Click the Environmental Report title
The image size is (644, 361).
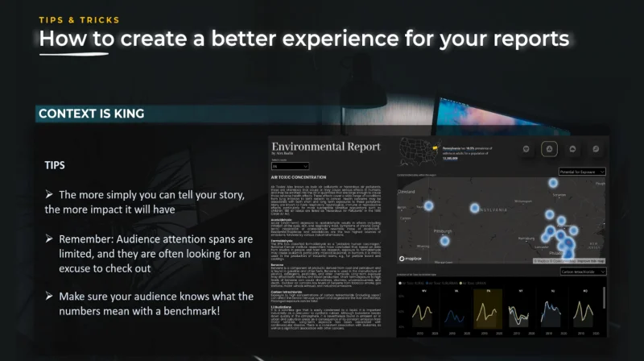[x=326, y=147]
